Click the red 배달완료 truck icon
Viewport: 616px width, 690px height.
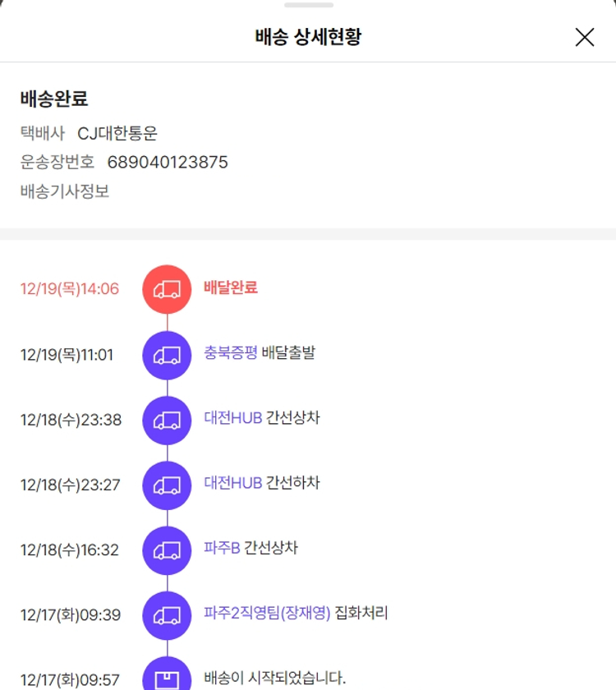167,289
